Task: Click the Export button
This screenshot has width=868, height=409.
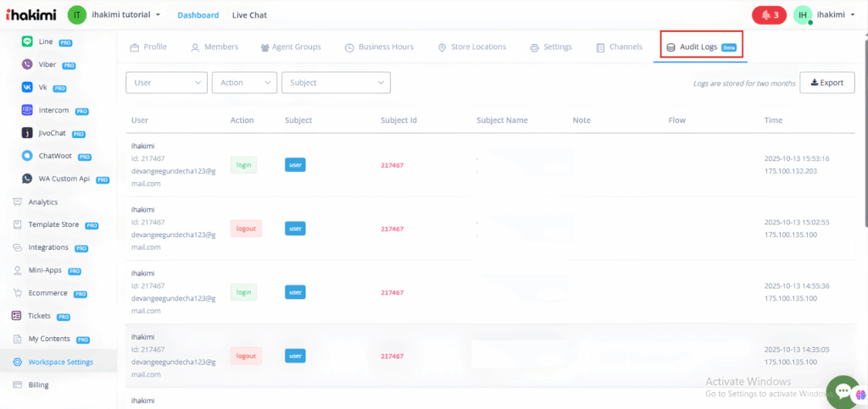Action: pyautogui.click(x=826, y=82)
